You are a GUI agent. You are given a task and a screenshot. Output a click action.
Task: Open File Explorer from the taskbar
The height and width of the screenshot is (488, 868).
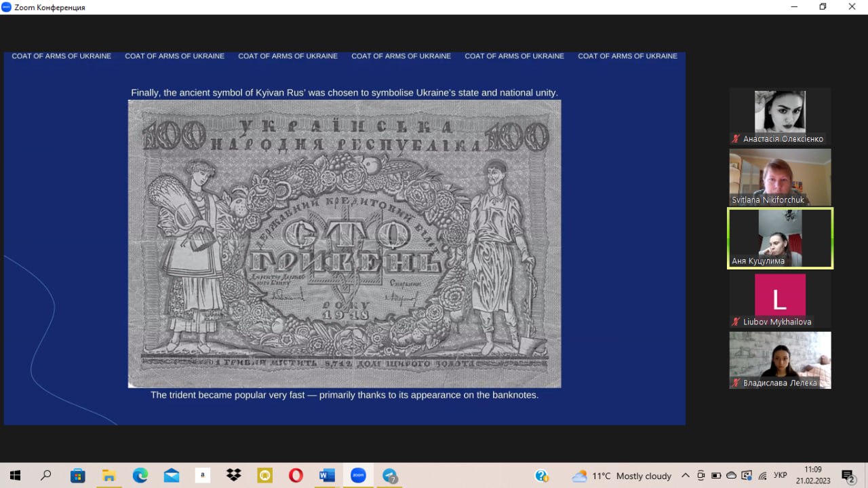pos(108,476)
